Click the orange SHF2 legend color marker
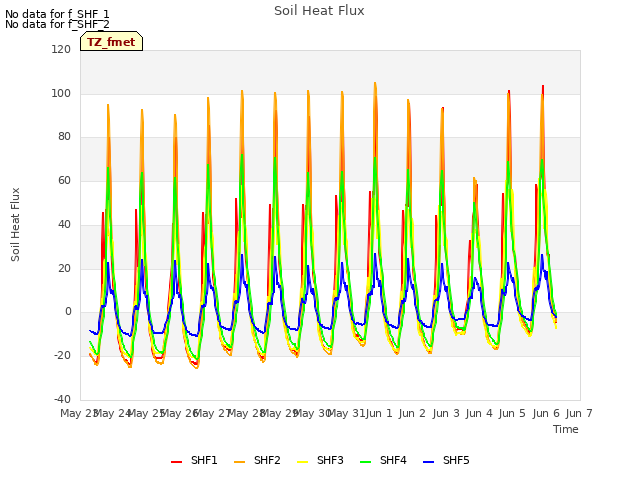 point(240,462)
